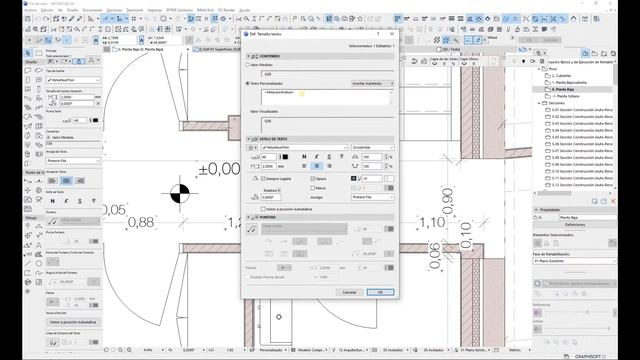The image size is (640, 360).
Task: Open the View Map icon in the navigator
Action: click(x=595, y=53)
